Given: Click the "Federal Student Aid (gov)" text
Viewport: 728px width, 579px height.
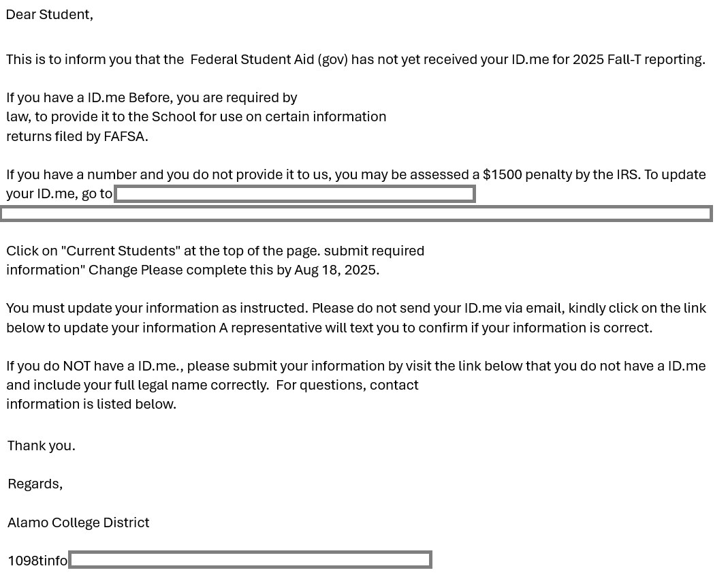Looking at the screenshot, I should 268,59.
